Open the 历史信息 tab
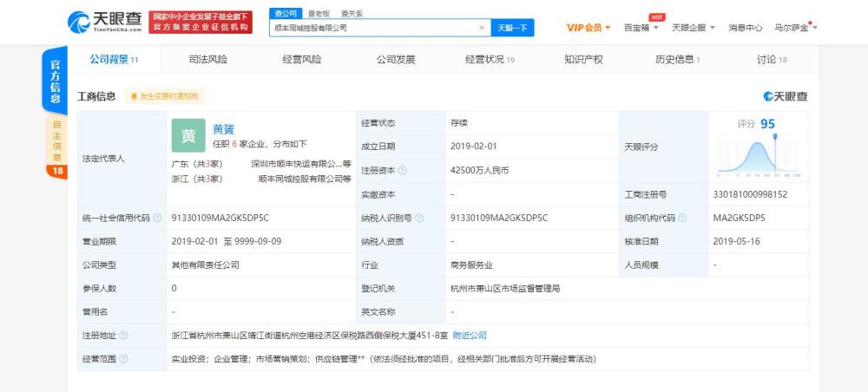The image size is (868, 392). [678, 60]
